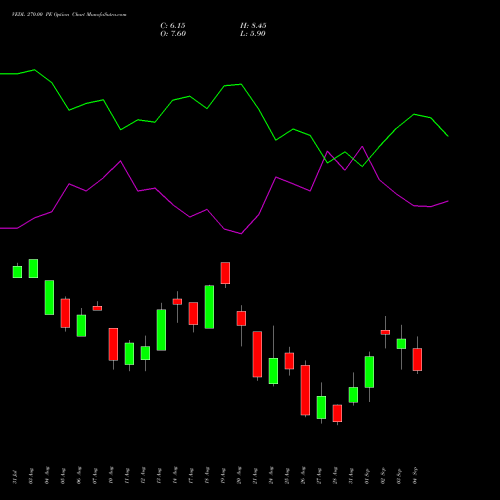
Task: Select the long red candlestick for 26 Aug
Action: click(305, 390)
